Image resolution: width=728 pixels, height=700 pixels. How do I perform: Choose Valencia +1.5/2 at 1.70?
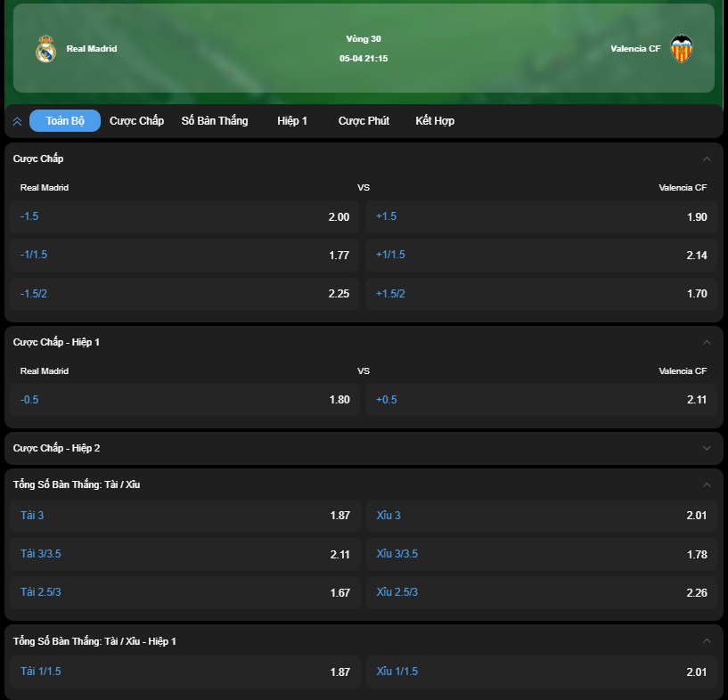pos(541,294)
